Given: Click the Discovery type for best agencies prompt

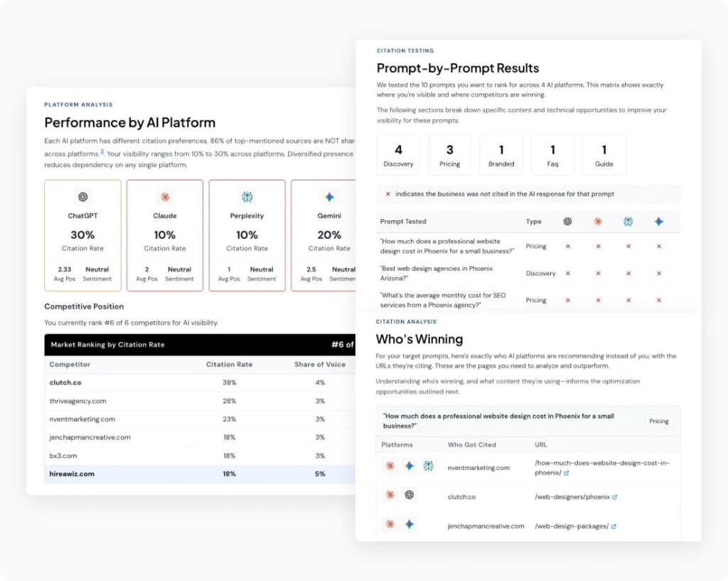Looking at the screenshot, I should [x=540, y=274].
